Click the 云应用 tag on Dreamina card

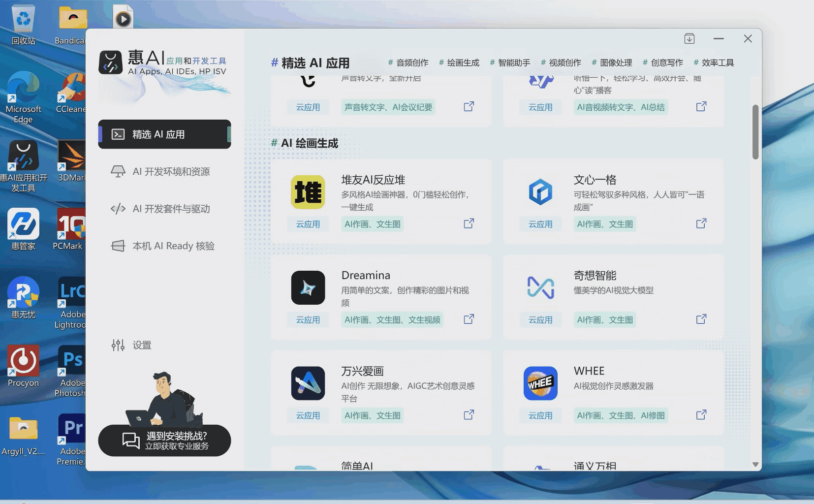[308, 319]
